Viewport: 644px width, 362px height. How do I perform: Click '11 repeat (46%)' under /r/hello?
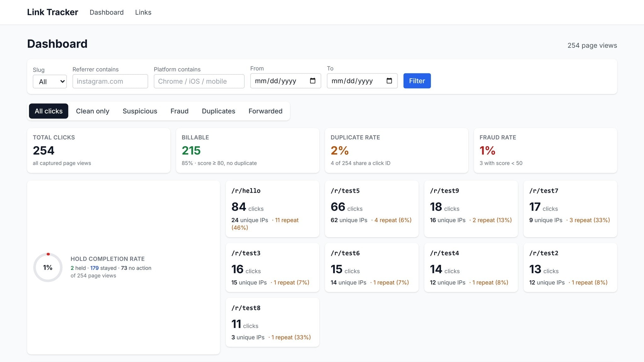265,224
